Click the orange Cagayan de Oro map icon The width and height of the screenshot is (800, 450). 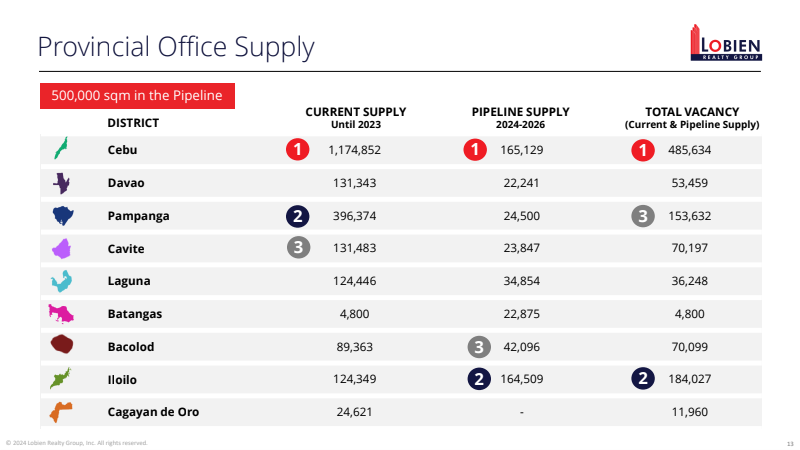point(62,412)
